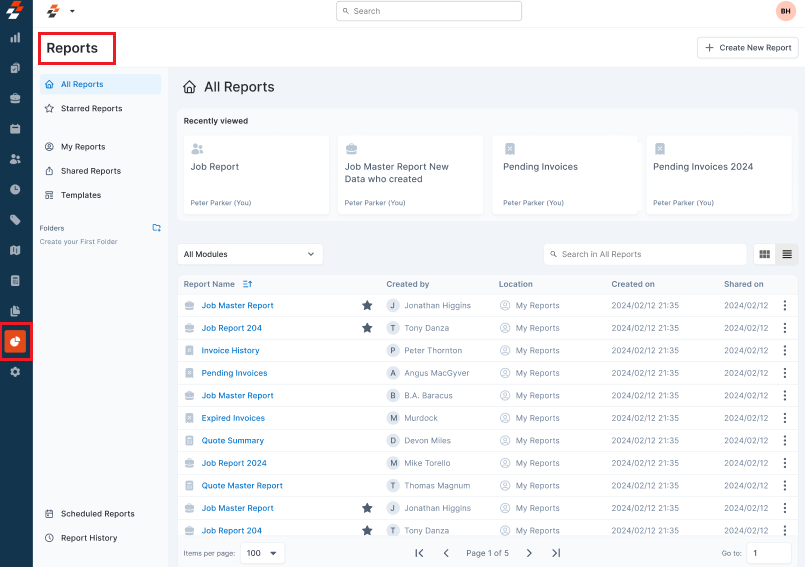
Task: Open the clock timesheet icon in sidebar
Action: click(15, 189)
